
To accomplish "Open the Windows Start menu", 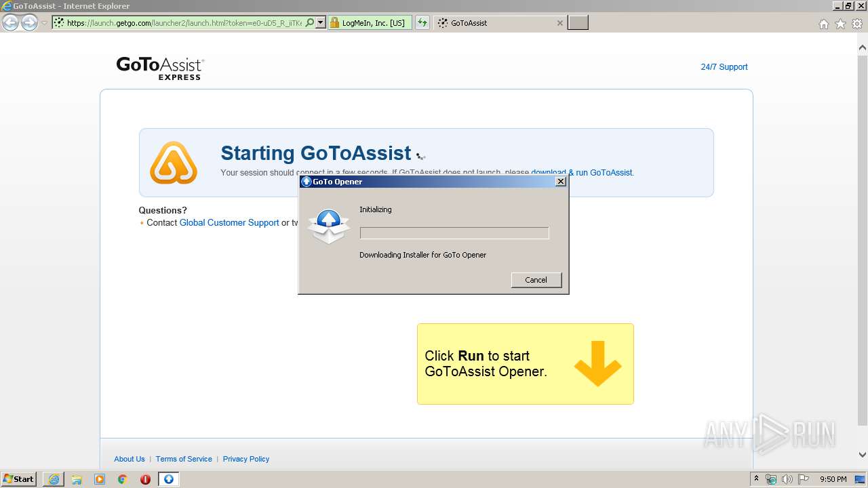I will tap(18, 479).
